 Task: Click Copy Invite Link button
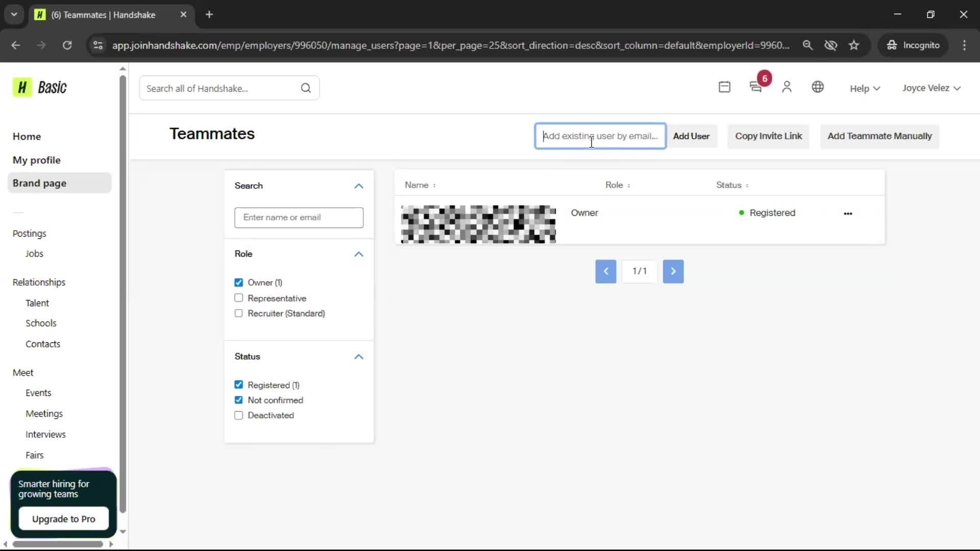coord(768,136)
